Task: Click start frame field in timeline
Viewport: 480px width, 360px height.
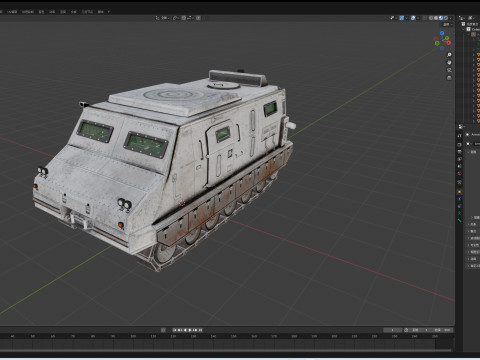Action: pyautogui.click(x=420, y=330)
